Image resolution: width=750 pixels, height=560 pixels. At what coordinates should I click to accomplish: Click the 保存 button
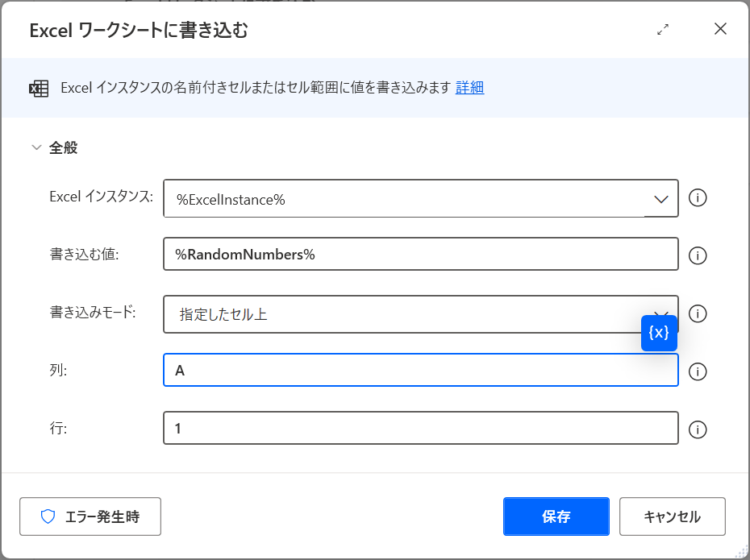pyautogui.click(x=556, y=516)
